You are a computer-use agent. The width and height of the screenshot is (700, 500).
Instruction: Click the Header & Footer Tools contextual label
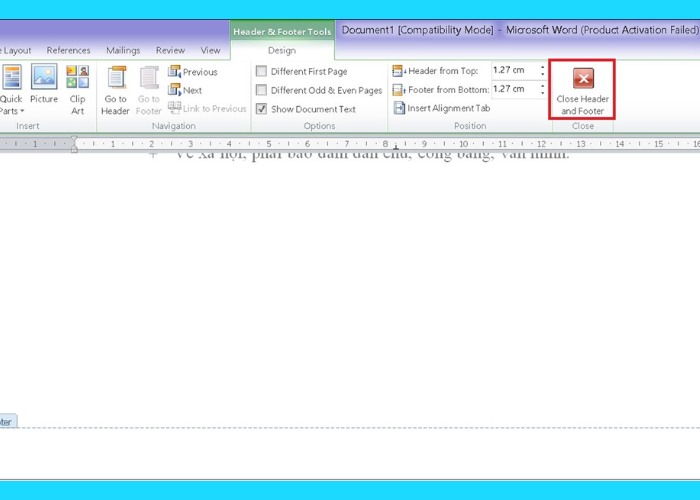click(x=282, y=32)
